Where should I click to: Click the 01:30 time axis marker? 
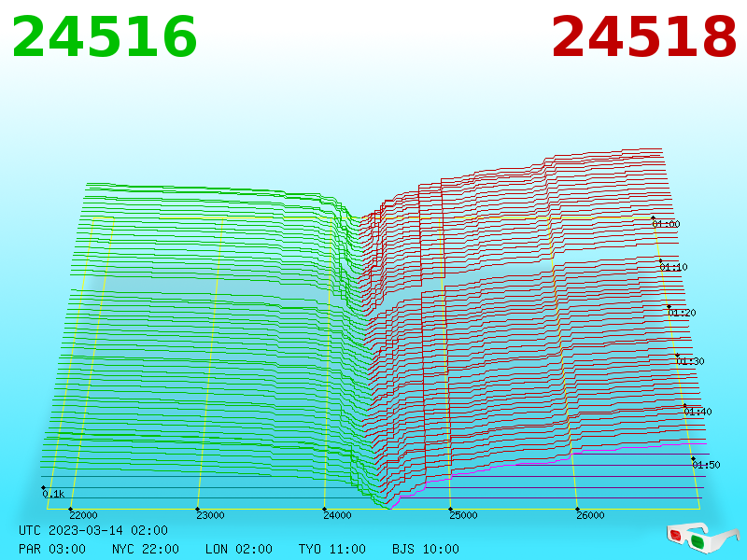pos(690,361)
